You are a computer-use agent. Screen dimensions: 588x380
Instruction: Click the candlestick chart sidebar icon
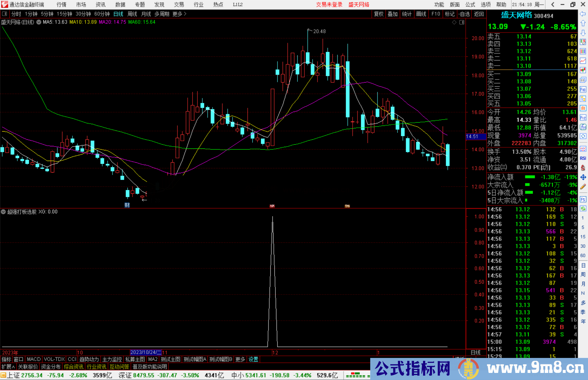point(583,70)
